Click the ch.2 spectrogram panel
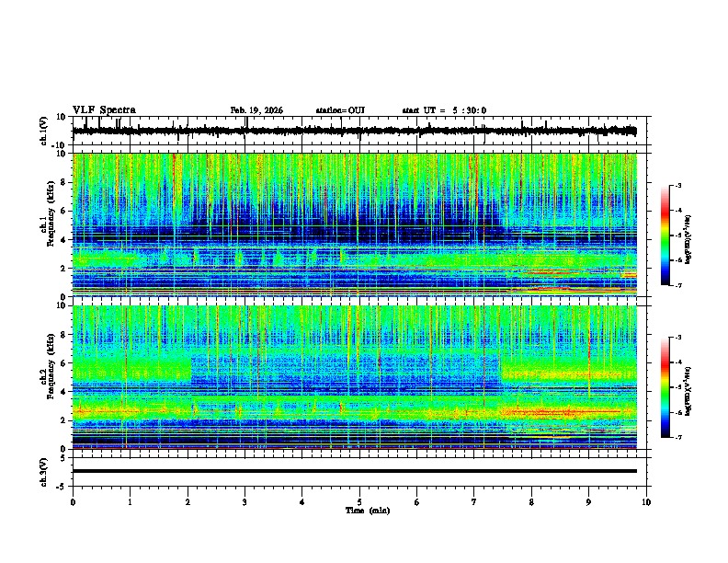Screen dimensions: 728x563 355,377
